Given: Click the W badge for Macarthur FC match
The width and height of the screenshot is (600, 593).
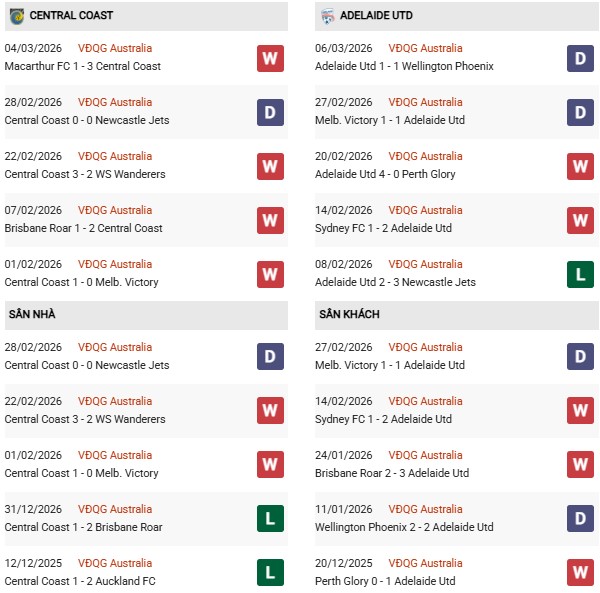Looking at the screenshot, I should tap(270, 58).
